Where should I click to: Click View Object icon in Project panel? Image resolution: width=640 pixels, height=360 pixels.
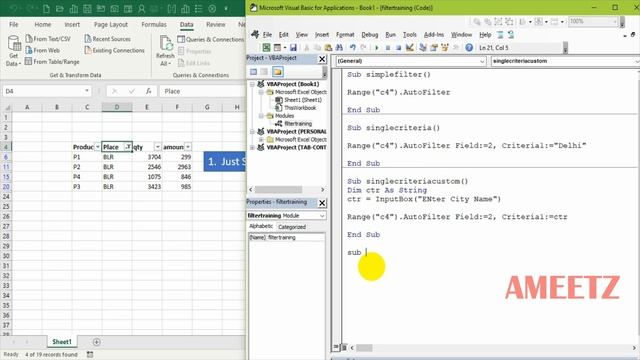pos(264,72)
